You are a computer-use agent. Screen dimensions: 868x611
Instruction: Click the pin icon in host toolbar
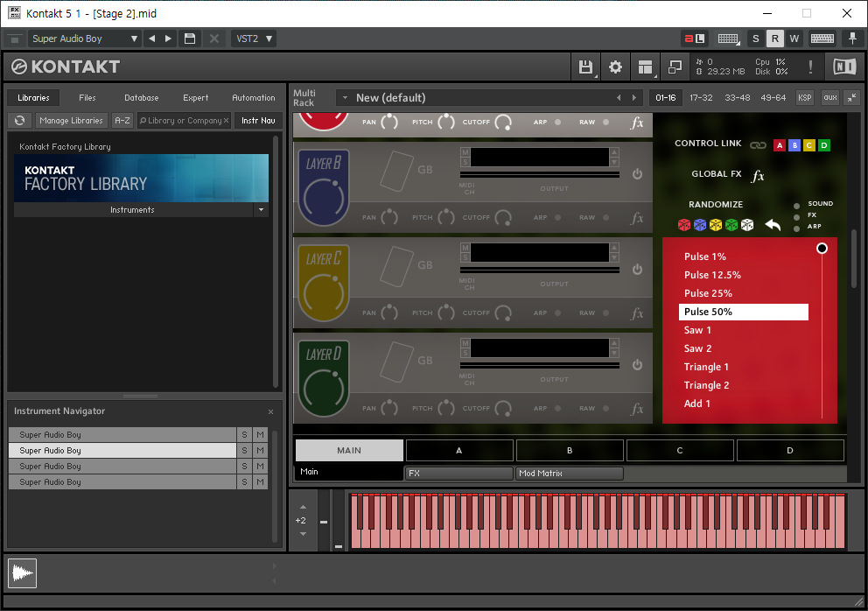coord(852,39)
